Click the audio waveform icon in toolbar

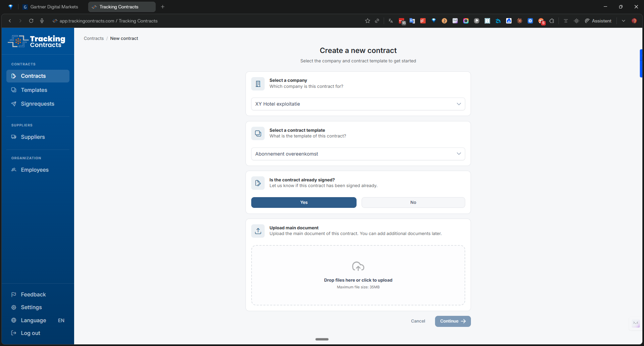(577, 21)
